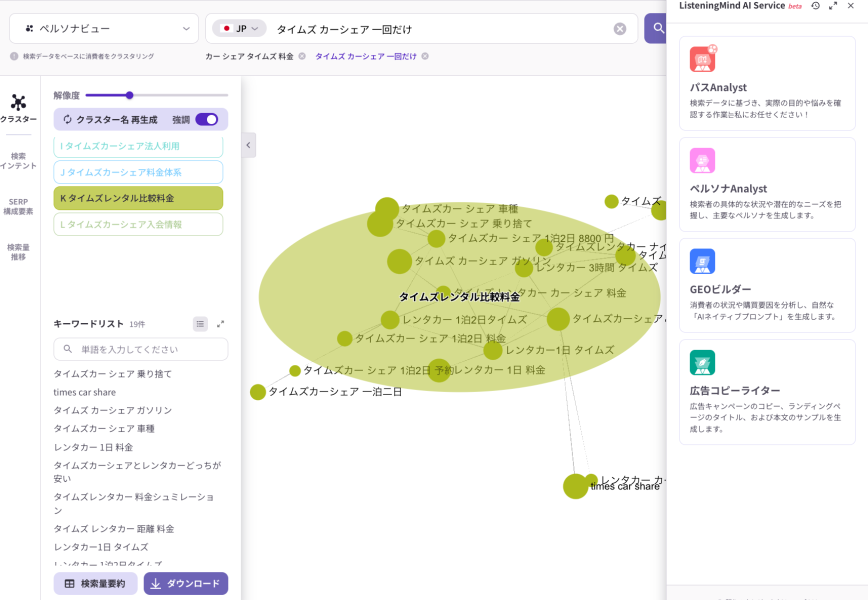Click keyword タイムズ カーシェア ガソリン in list
The height and width of the screenshot is (600, 868).
(x=112, y=411)
